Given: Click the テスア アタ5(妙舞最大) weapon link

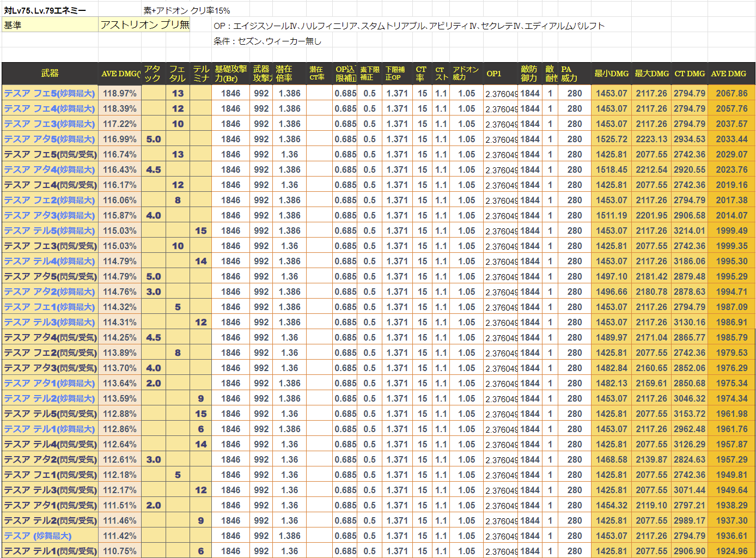Looking at the screenshot, I should tap(50, 139).
